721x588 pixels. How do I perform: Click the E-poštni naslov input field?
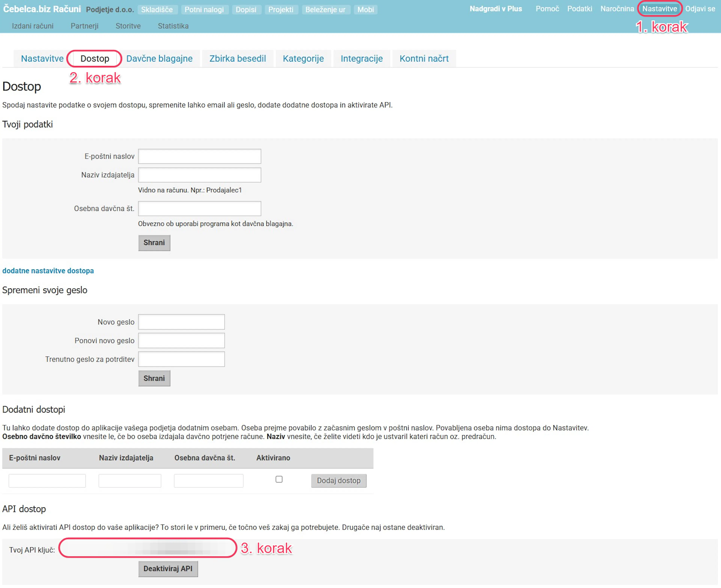(200, 157)
